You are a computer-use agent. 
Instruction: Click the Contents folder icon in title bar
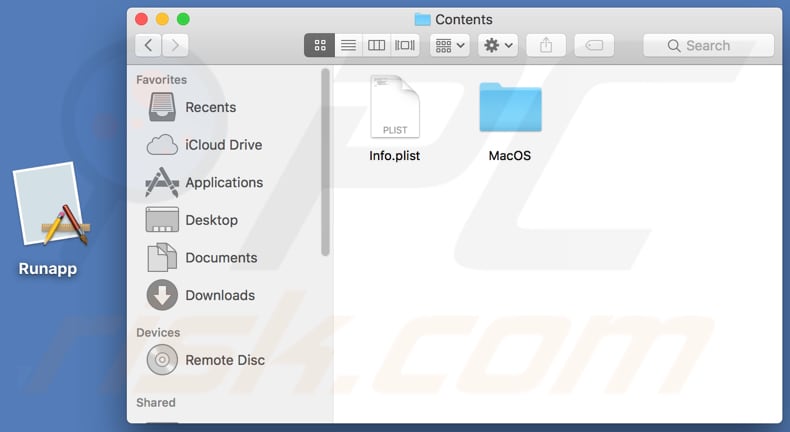click(x=422, y=20)
